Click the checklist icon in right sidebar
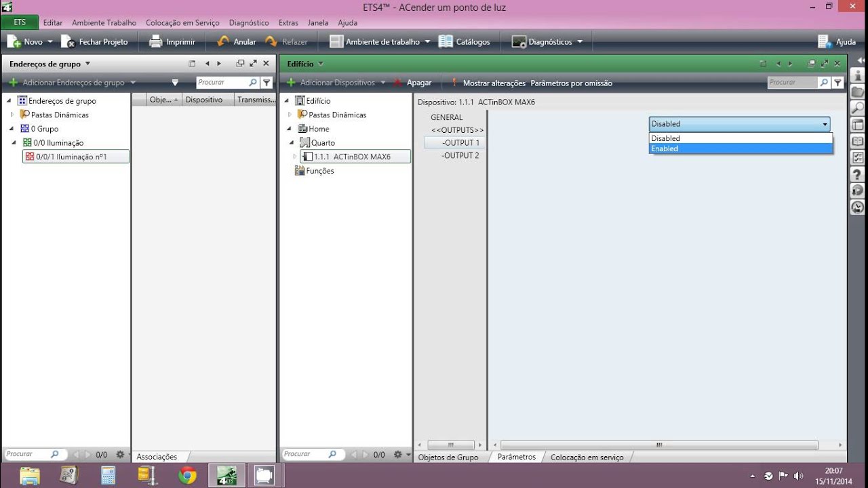Screen dimensions: 868x488 [x=858, y=157]
